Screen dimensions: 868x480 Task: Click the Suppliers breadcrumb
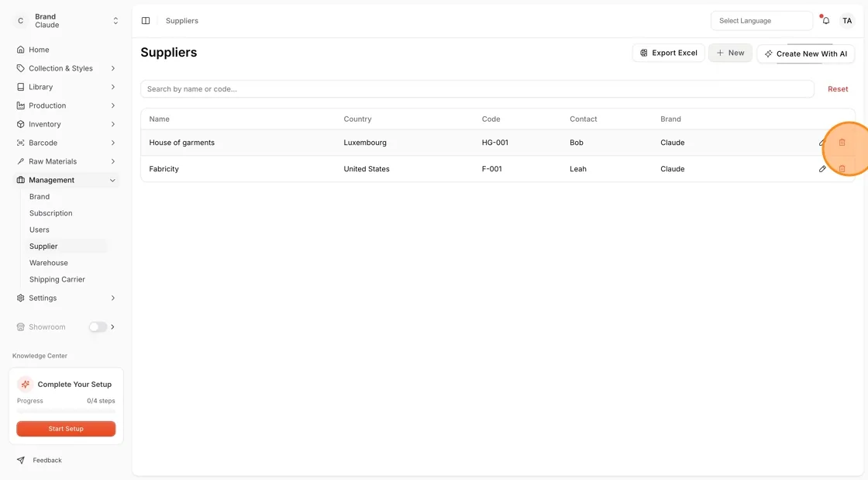pos(181,21)
